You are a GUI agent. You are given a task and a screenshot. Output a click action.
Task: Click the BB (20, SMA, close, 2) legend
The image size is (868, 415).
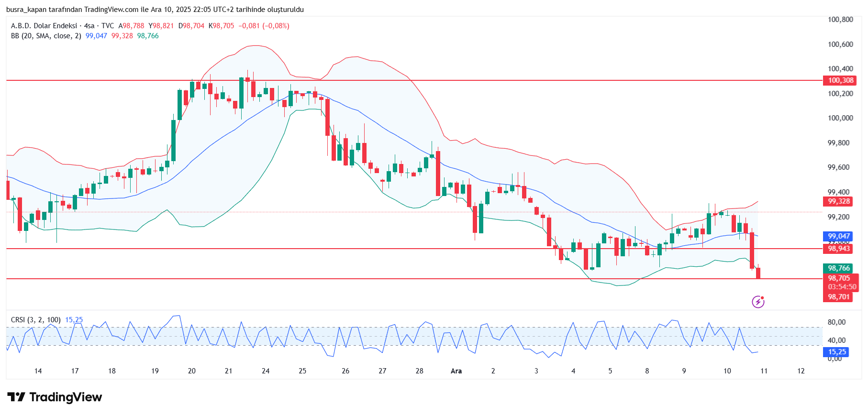pyautogui.click(x=46, y=36)
